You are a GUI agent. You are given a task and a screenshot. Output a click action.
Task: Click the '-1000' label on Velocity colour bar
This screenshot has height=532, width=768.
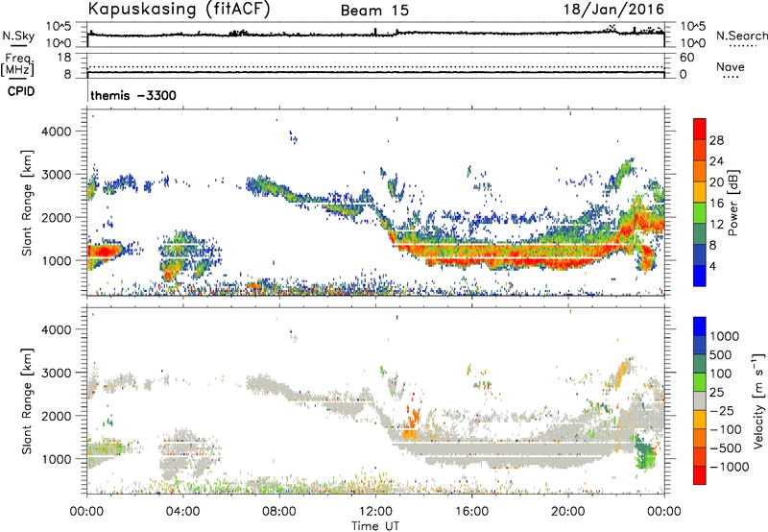pos(729,467)
